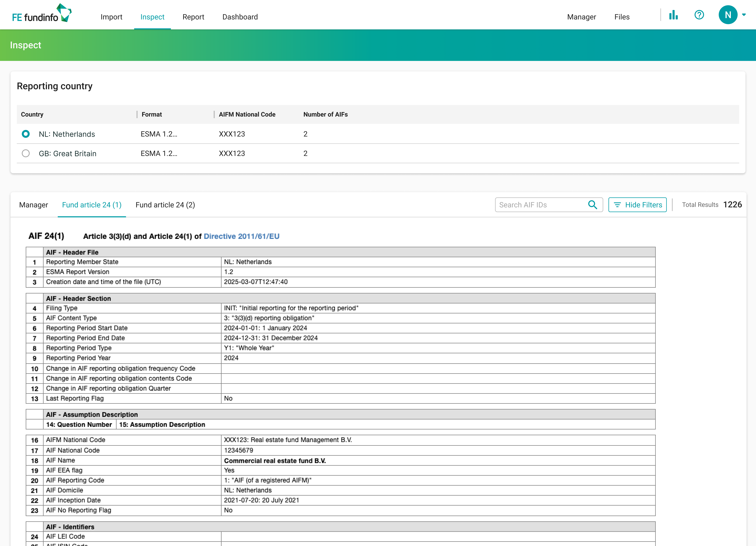Click the NL: Netherlands country label
The height and width of the screenshot is (546, 756).
tap(67, 134)
